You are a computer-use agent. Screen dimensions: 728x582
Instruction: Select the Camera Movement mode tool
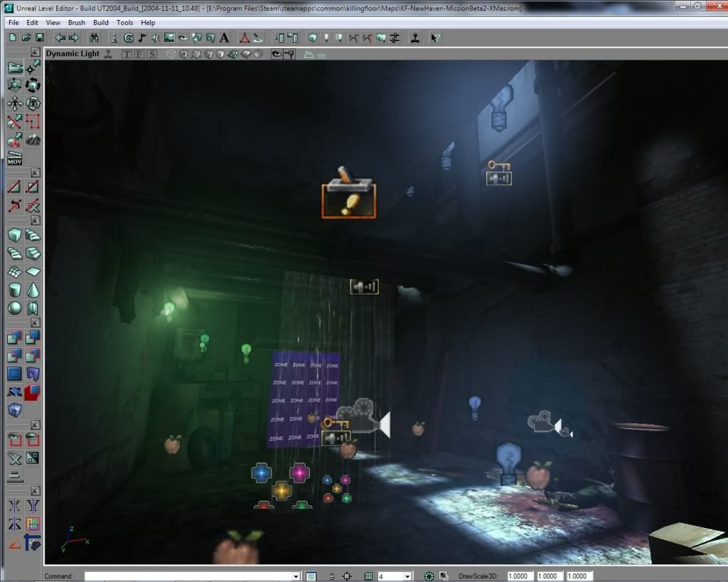click(14, 68)
